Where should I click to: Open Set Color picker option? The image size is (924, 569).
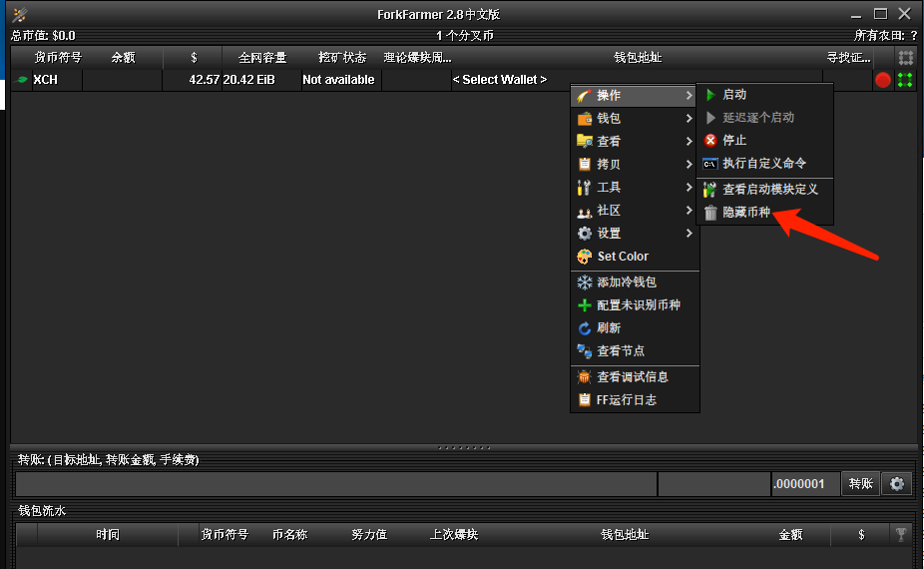[x=622, y=257]
